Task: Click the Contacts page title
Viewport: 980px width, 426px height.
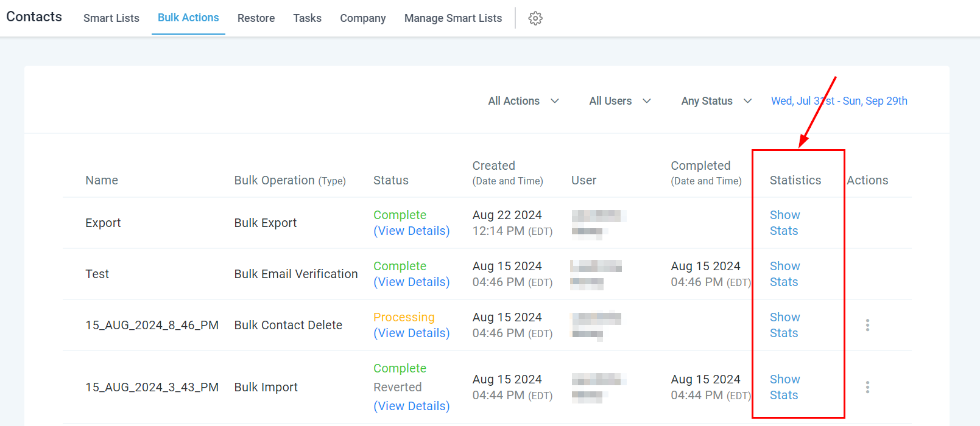Action: (34, 16)
